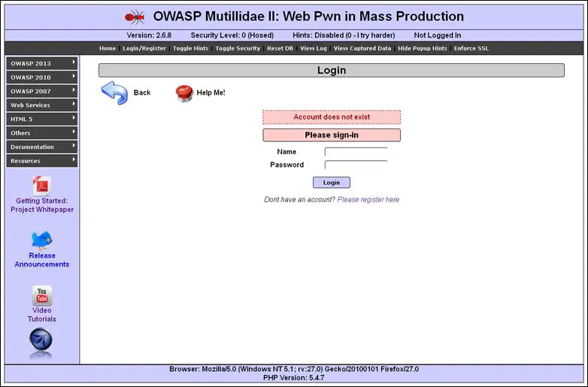This screenshot has height=387, width=588.
Task: Expand the Web Services sidebar menu
Action: coord(42,105)
